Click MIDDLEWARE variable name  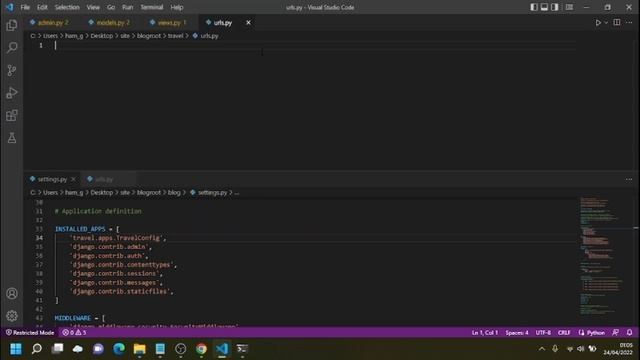coord(73,318)
